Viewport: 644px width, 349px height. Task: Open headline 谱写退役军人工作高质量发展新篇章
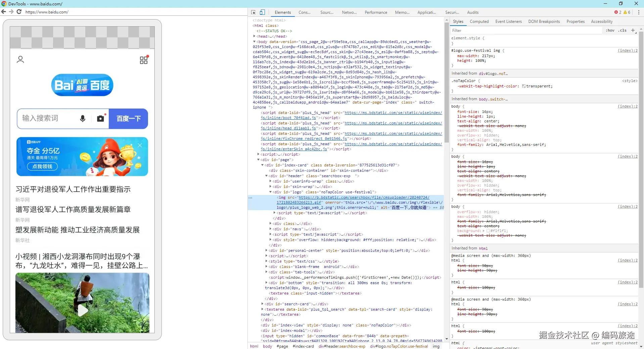(x=73, y=209)
